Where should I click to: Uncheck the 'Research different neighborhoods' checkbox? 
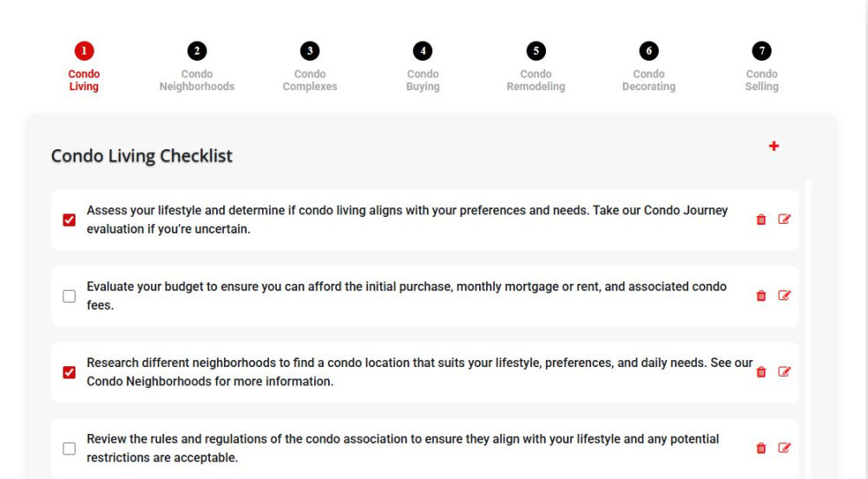coord(69,372)
